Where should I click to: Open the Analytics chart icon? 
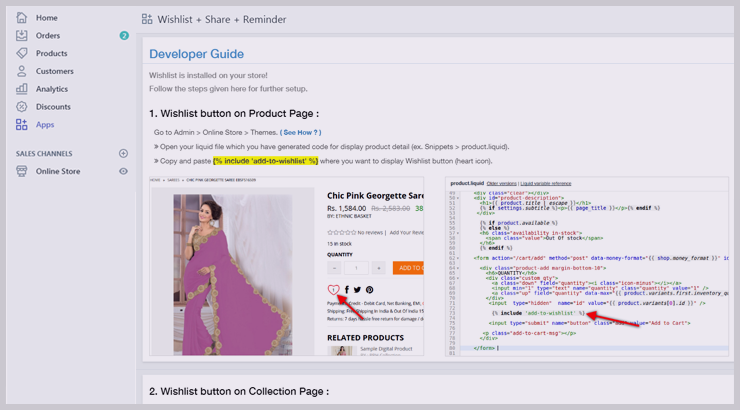pyautogui.click(x=22, y=89)
